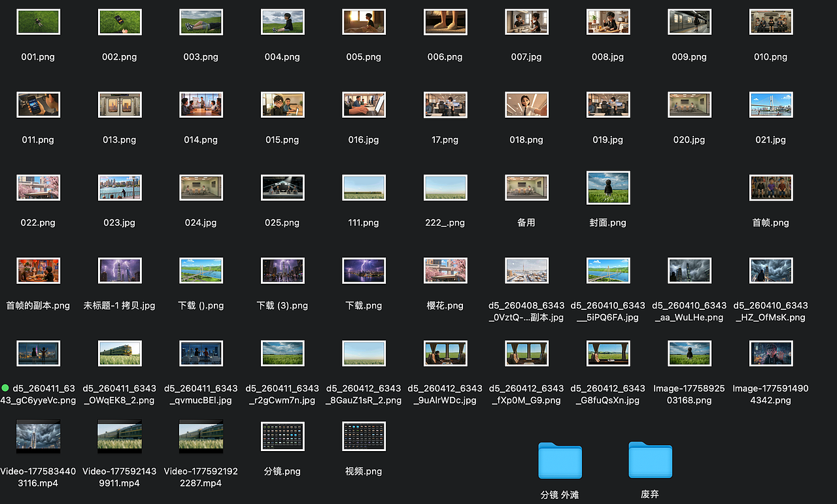Select the d5_260411_6343_r2gCwm7n.jpg thumbnail
The width and height of the screenshot is (837, 504).
point(282,353)
